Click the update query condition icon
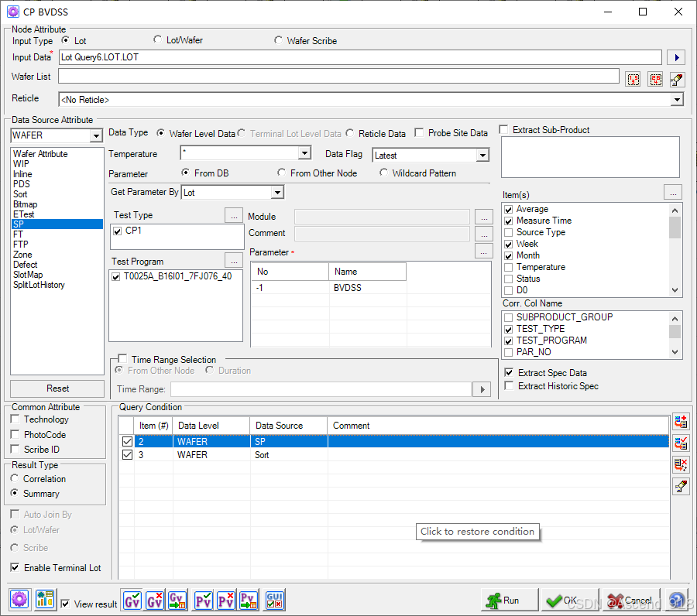This screenshot has width=697, height=616. (681, 443)
